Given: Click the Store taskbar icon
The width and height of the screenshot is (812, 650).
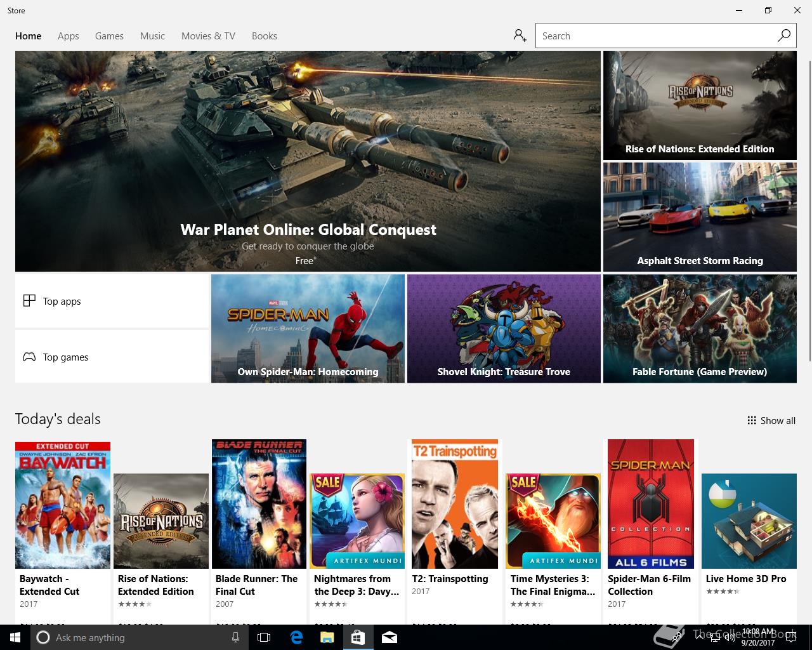Looking at the screenshot, I should (358, 637).
